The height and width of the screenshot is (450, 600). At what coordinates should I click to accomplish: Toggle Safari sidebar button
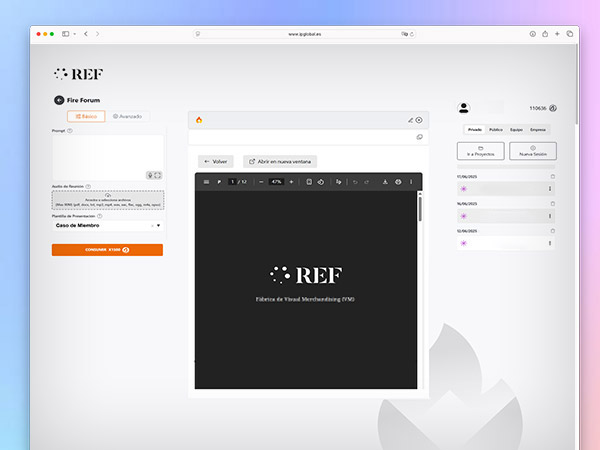66,34
